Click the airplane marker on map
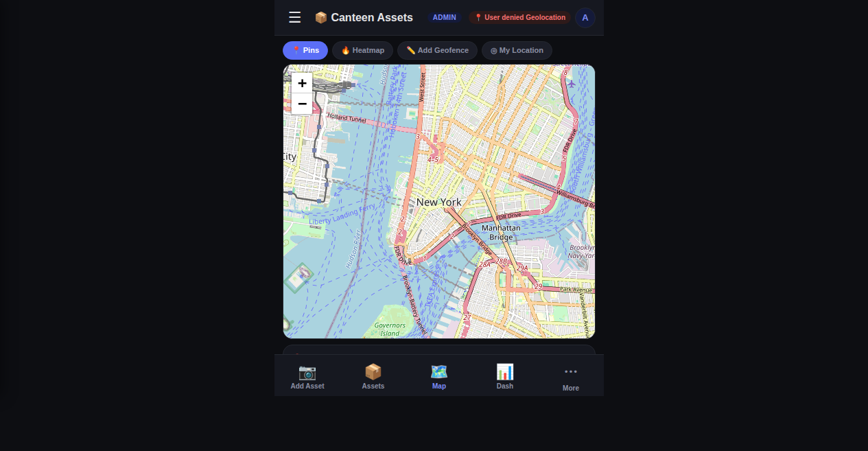 tap(571, 84)
